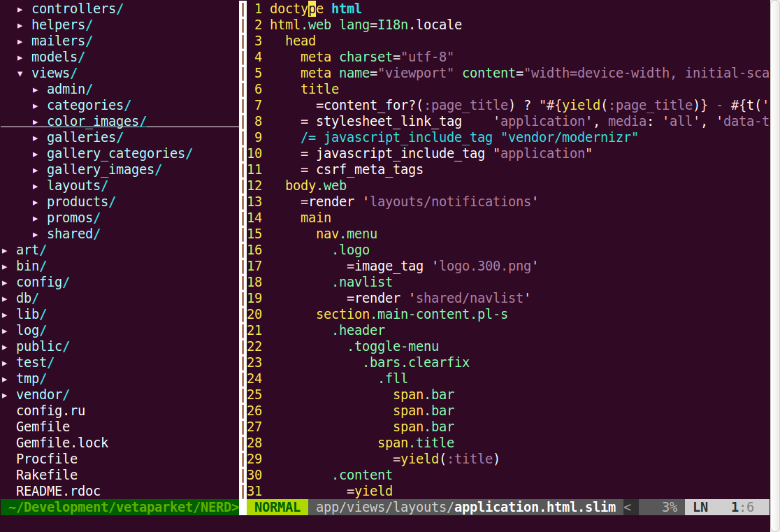This screenshot has height=532, width=780.
Task: Click the application.html.slim filename in statusline
Action: [535, 507]
